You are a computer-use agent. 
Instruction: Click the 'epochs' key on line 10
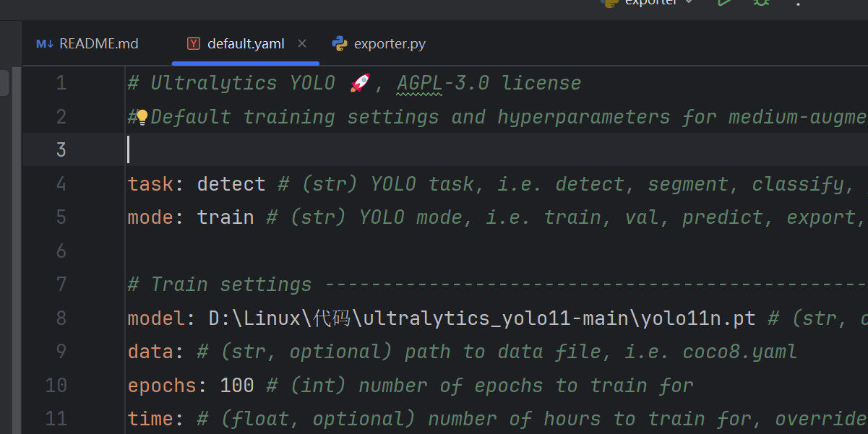tap(162, 386)
